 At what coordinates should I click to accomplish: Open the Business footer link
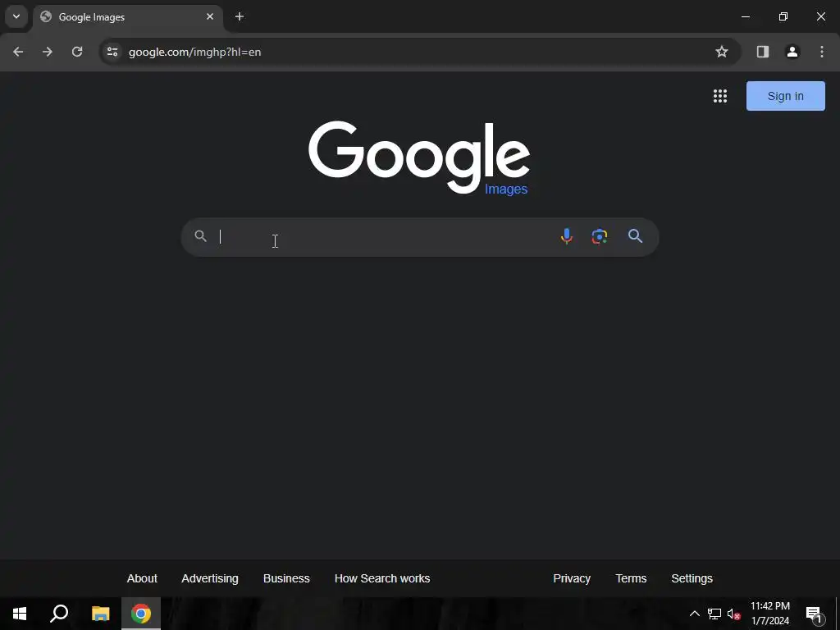coord(286,578)
